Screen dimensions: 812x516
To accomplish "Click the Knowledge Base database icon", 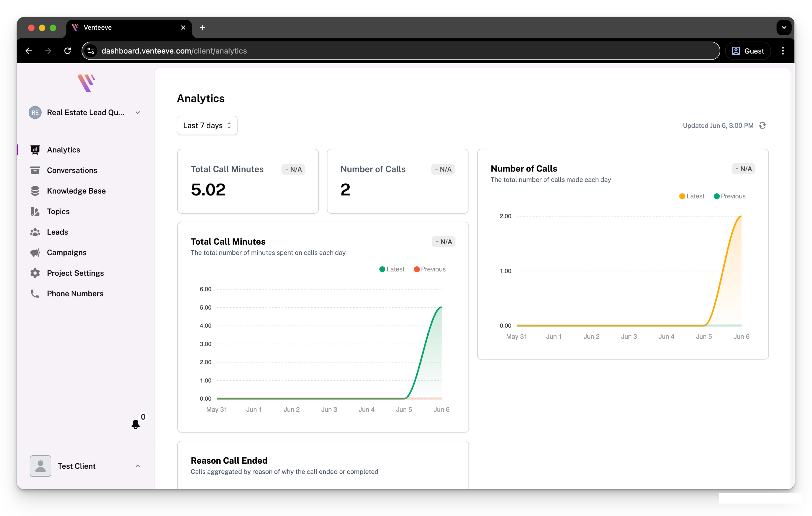I will (35, 191).
